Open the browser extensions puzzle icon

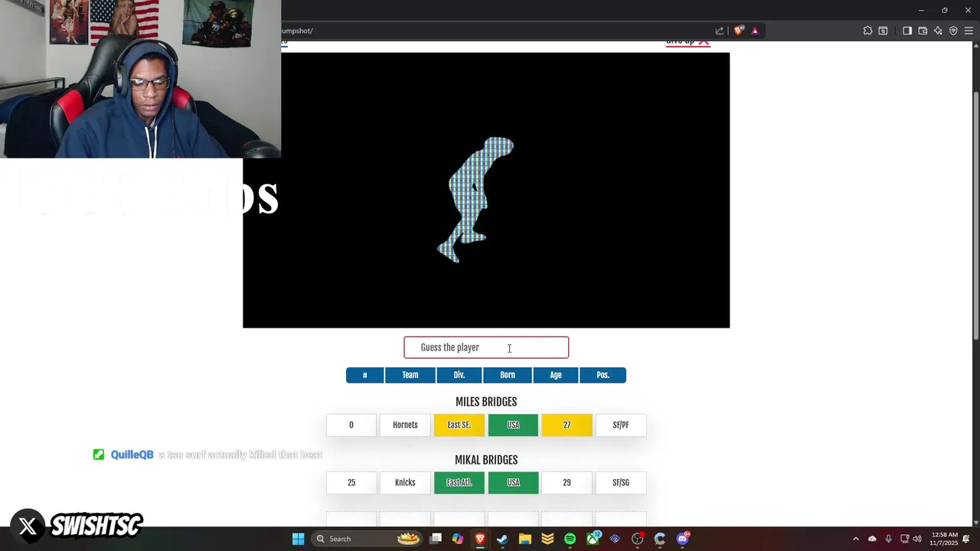click(867, 31)
